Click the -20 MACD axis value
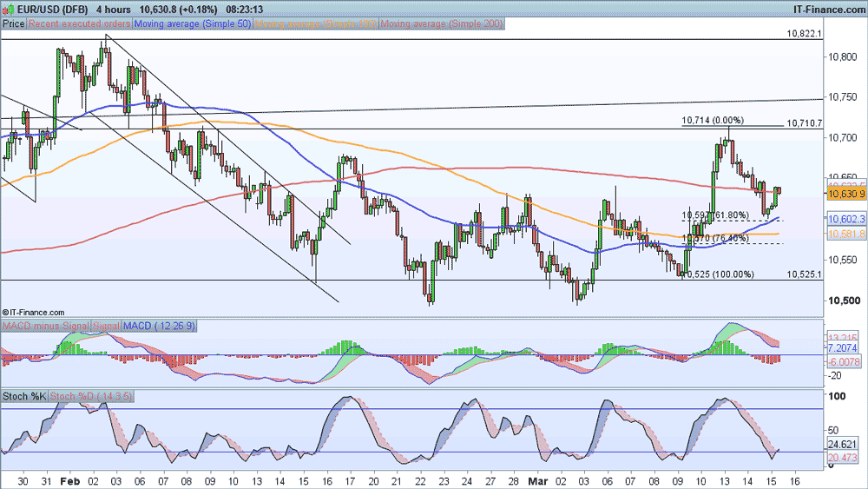This screenshot has height=489, width=868. [834, 375]
